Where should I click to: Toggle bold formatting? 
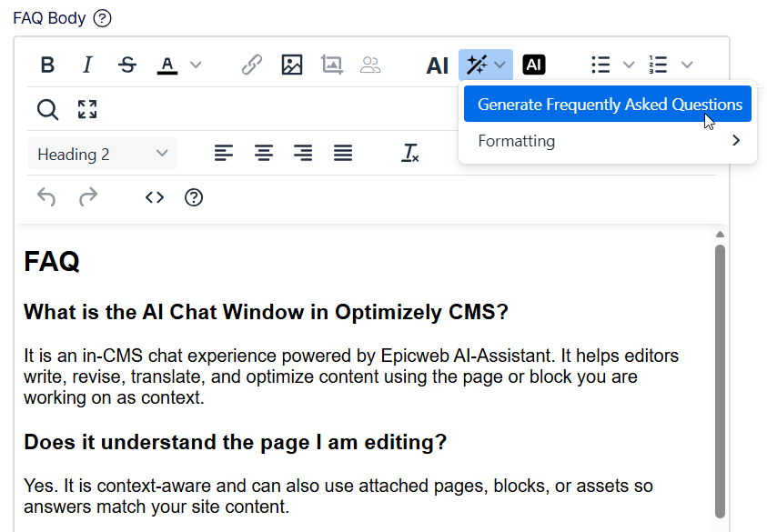pyautogui.click(x=47, y=65)
